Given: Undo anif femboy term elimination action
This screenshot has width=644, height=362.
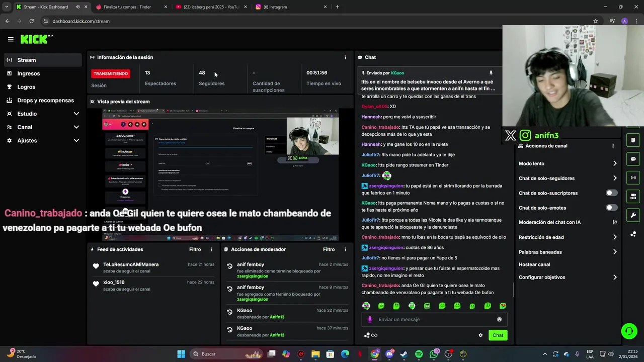Looking at the screenshot, I should [229, 266].
